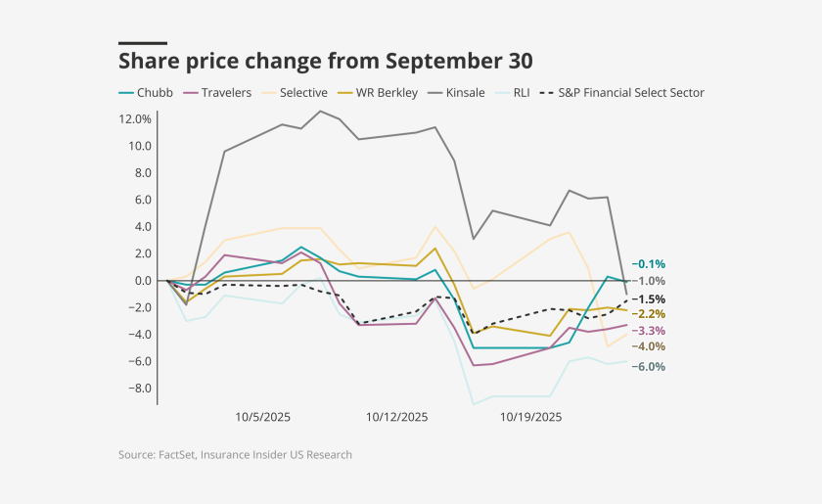This screenshot has width=822, height=504.
Task: Click the chart title text
Action: [326, 61]
